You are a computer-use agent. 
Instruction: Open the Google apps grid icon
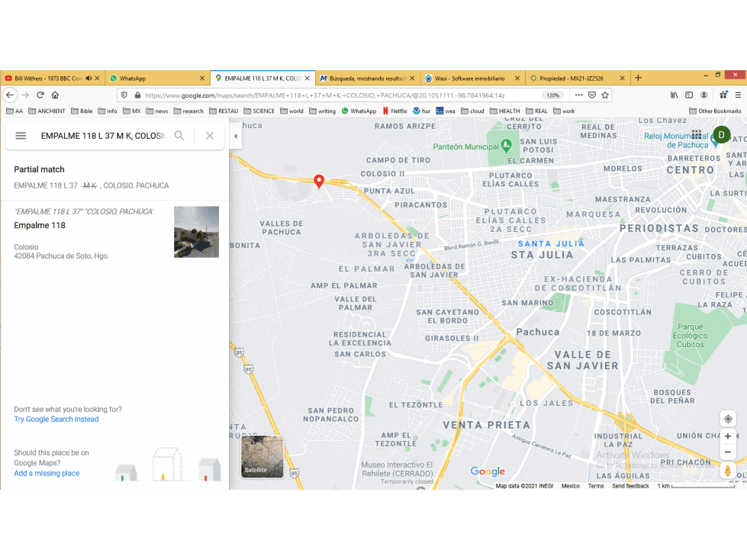pos(697,135)
